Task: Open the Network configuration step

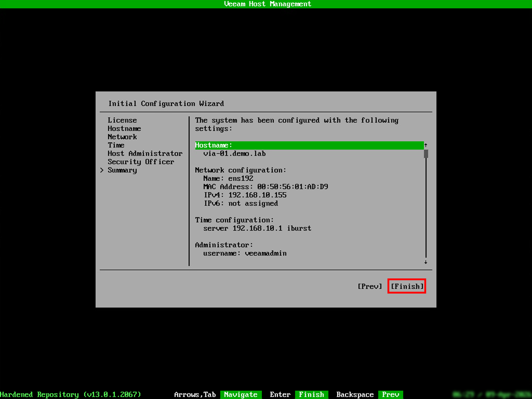Action: tap(122, 137)
